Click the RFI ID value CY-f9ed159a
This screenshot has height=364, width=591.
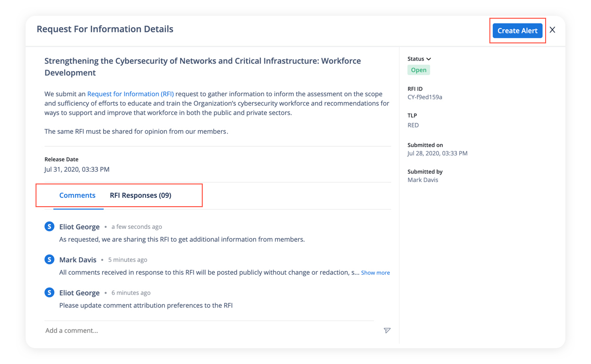[425, 97]
